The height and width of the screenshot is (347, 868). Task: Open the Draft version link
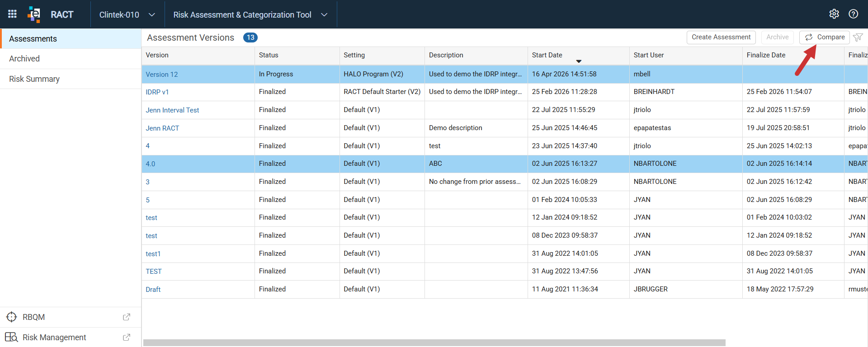coord(153,290)
